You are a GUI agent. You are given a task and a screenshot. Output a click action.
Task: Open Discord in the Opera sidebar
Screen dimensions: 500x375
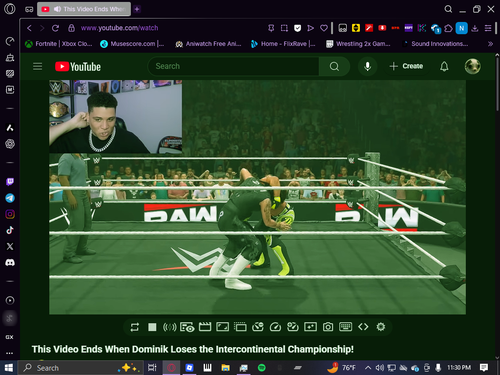[10, 263]
